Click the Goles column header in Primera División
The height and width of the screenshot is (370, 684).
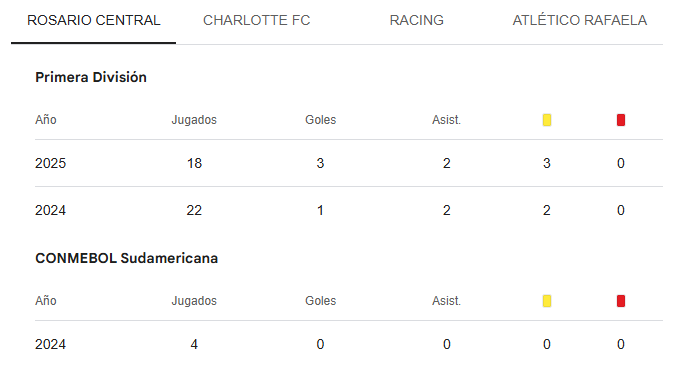tap(321, 120)
